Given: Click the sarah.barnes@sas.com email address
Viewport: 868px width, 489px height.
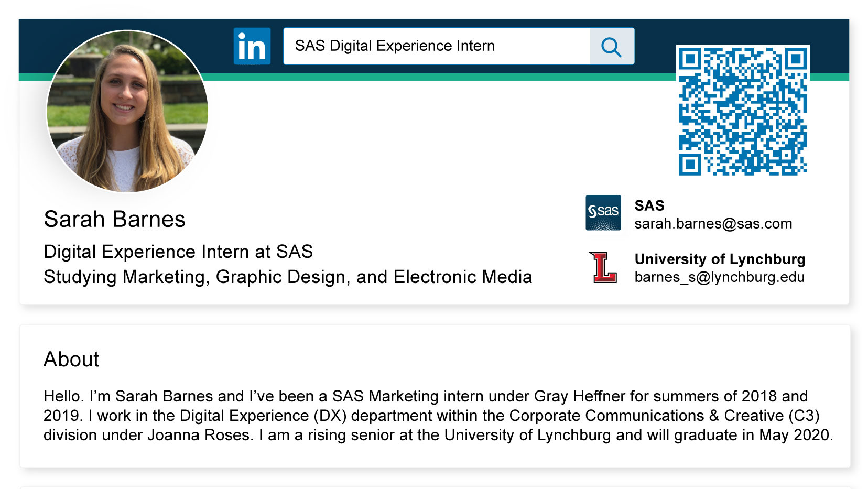Looking at the screenshot, I should click(x=713, y=224).
